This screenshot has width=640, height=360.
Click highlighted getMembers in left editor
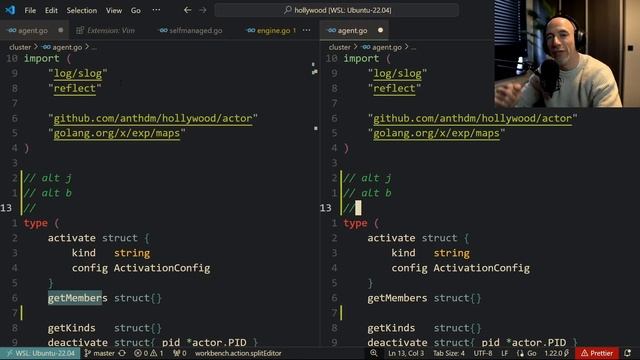(x=78, y=298)
